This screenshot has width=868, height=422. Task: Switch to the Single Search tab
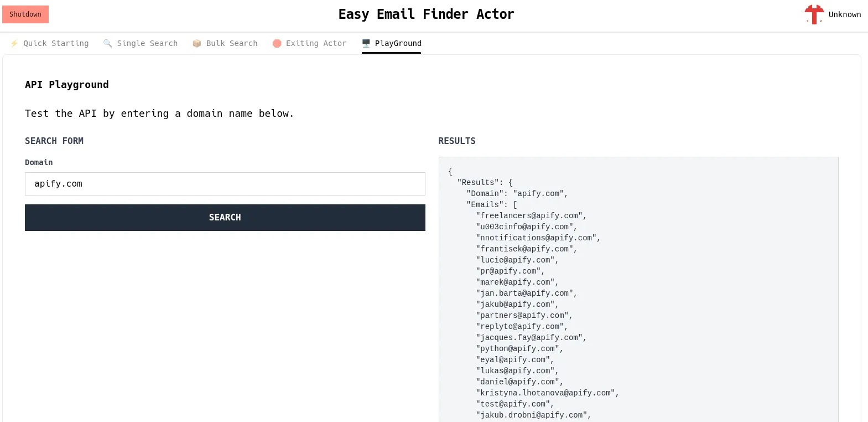(147, 43)
